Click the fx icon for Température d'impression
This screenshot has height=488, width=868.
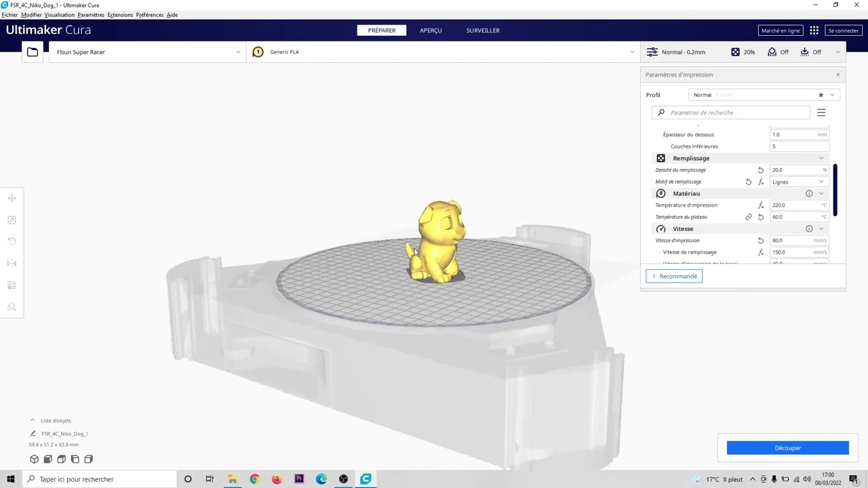pyautogui.click(x=761, y=205)
